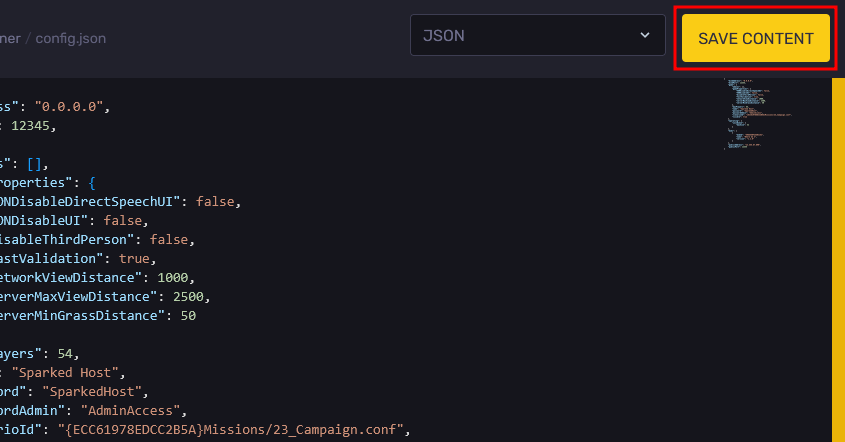Click the true value of astValidation

click(x=134, y=258)
